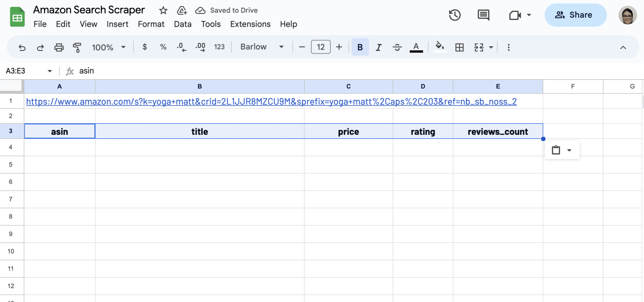The width and height of the screenshot is (644, 302).
Task: Open the fill color picker
Action: (x=440, y=47)
